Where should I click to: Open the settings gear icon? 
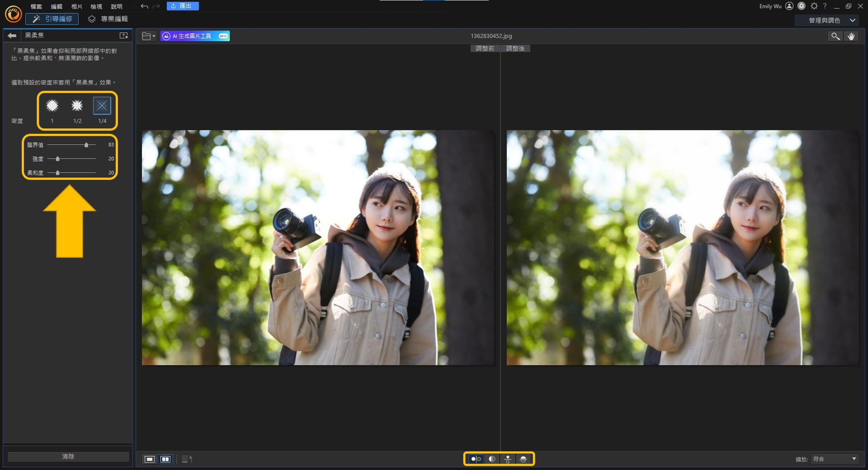pyautogui.click(x=814, y=6)
